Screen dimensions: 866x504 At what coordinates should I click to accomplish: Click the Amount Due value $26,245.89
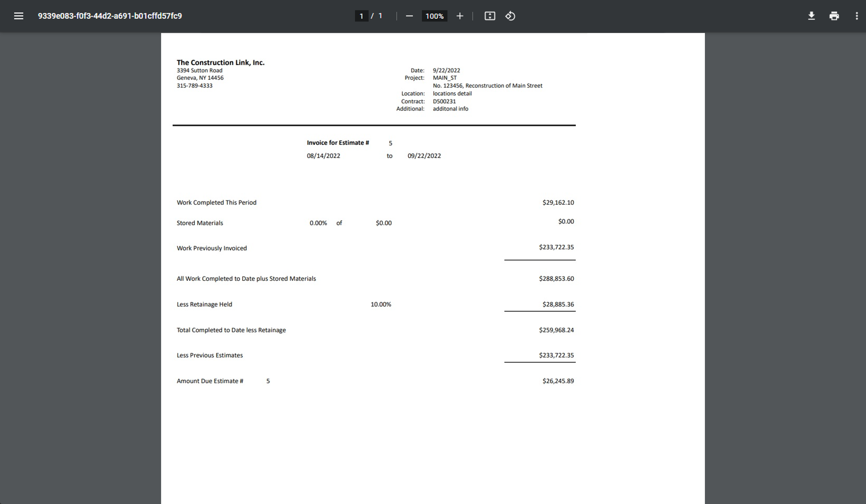(x=558, y=381)
